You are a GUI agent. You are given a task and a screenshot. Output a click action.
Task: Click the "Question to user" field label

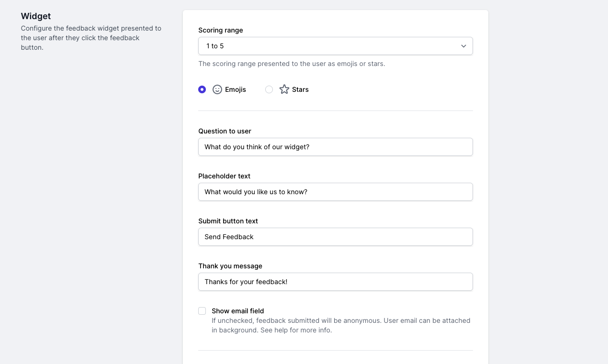(x=225, y=131)
